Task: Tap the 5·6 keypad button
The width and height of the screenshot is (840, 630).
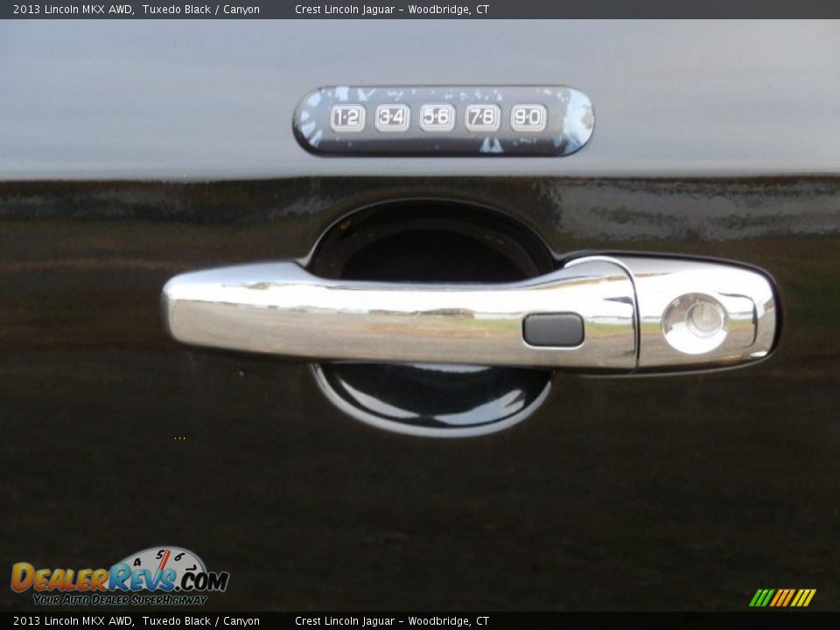Action: [437, 118]
